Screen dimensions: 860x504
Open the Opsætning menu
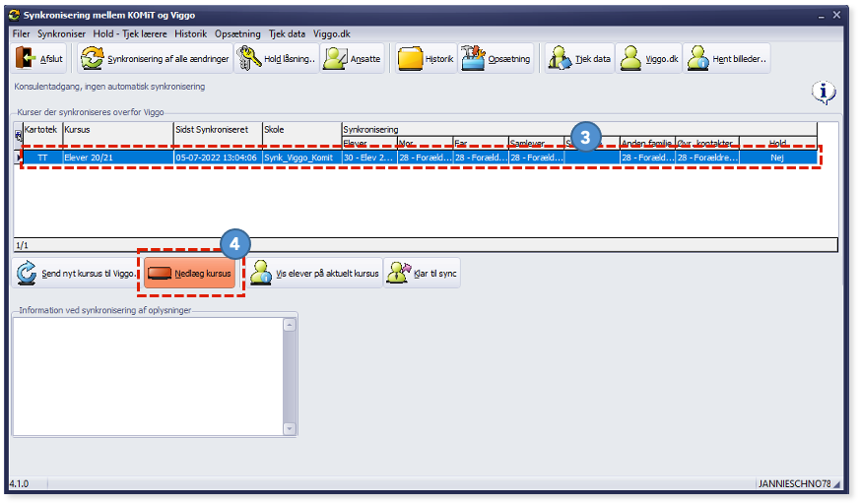[x=237, y=34]
